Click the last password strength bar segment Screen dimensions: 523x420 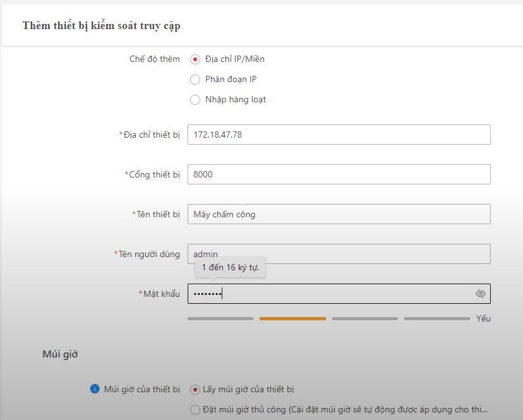pos(437,318)
